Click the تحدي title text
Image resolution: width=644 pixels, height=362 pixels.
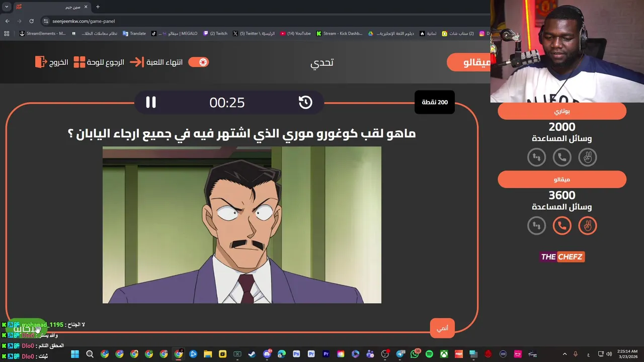tap(322, 62)
